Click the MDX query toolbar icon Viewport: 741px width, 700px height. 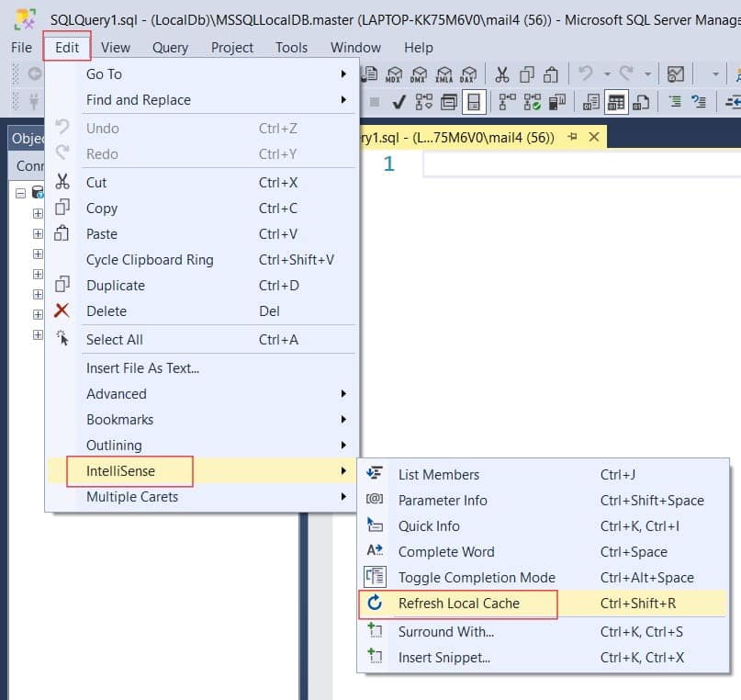point(393,74)
